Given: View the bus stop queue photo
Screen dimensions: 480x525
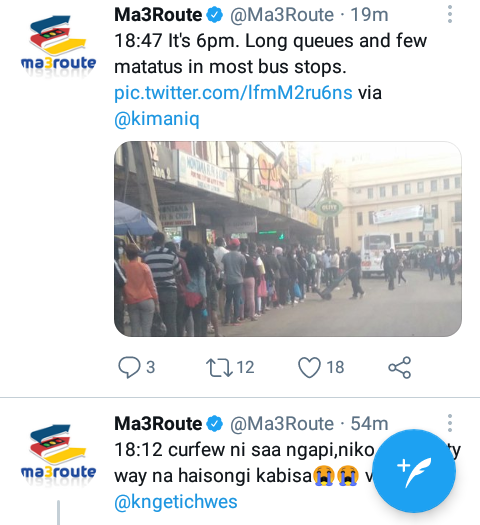Looking at the screenshot, I should pyautogui.click(x=288, y=239).
